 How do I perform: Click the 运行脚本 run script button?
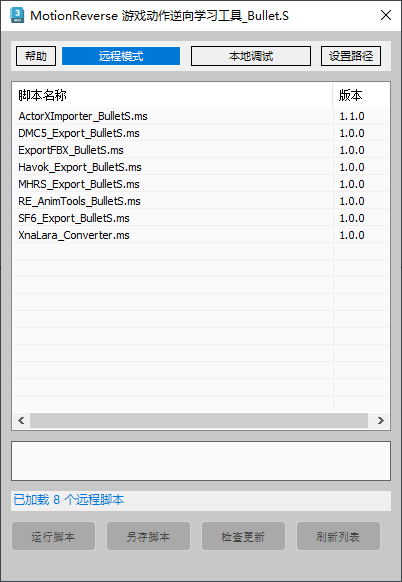(53, 536)
